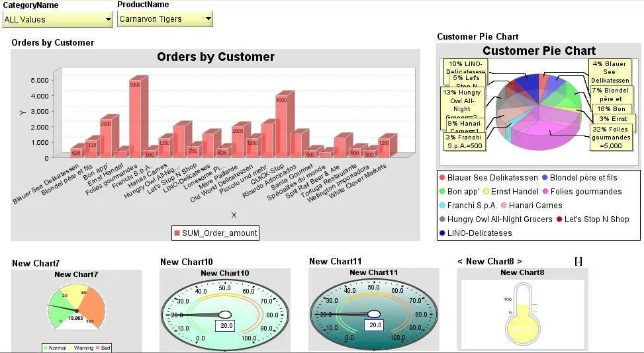Click the 13% Hungry Owl pie label

tap(462, 104)
